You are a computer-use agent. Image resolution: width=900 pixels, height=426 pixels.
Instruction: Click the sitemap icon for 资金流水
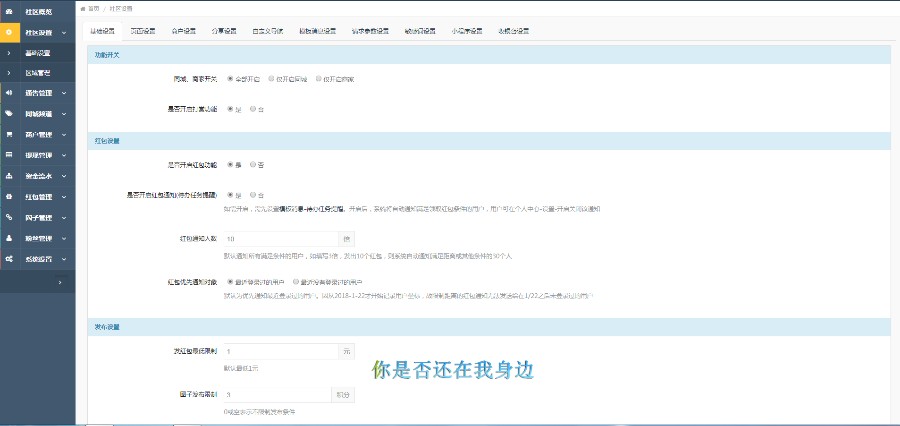pyautogui.click(x=9, y=176)
